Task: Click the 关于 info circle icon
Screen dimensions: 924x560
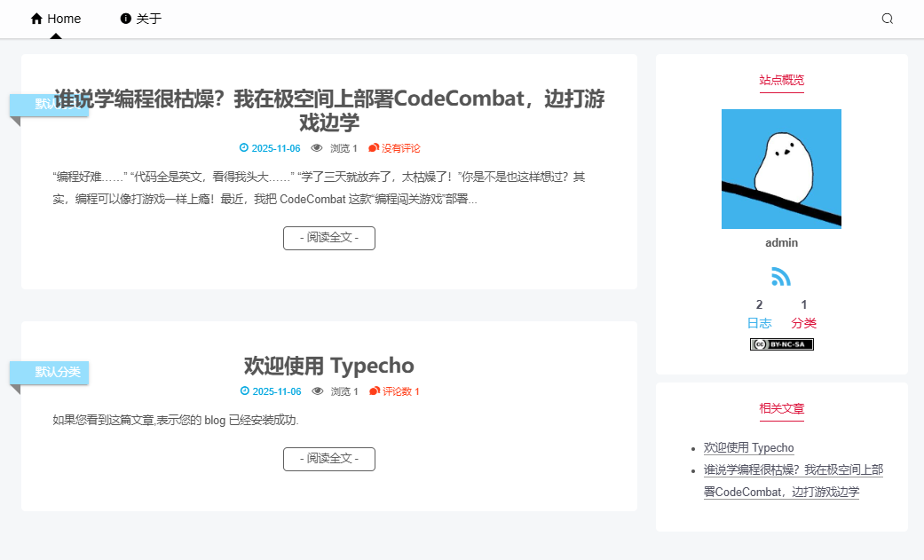Action: pyautogui.click(x=126, y=19)
